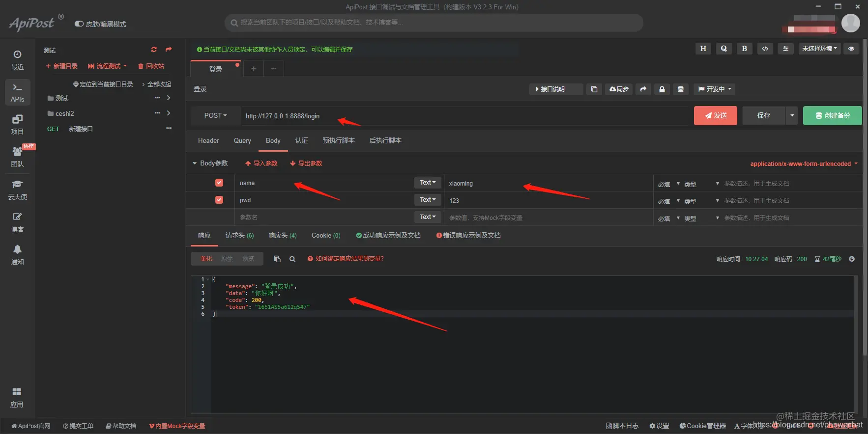
Task: Open the Text type dropdown for pwd
Action: coord(428,200)
